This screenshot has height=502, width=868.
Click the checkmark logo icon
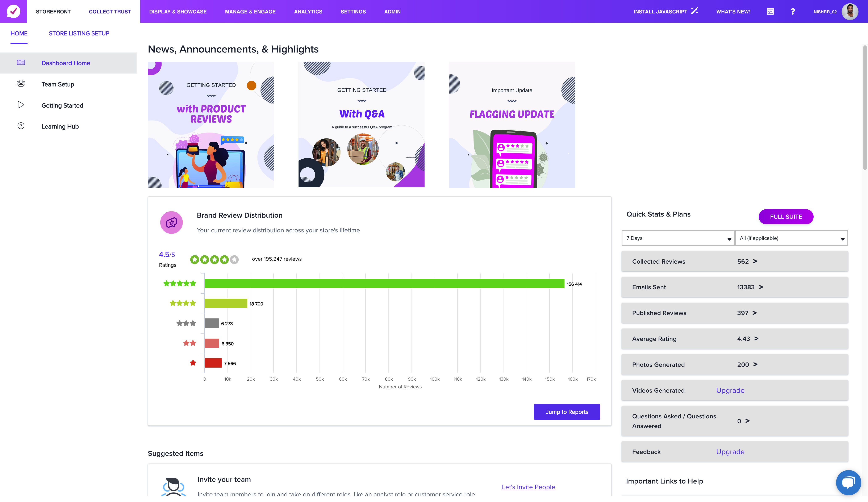coord(13,11)
